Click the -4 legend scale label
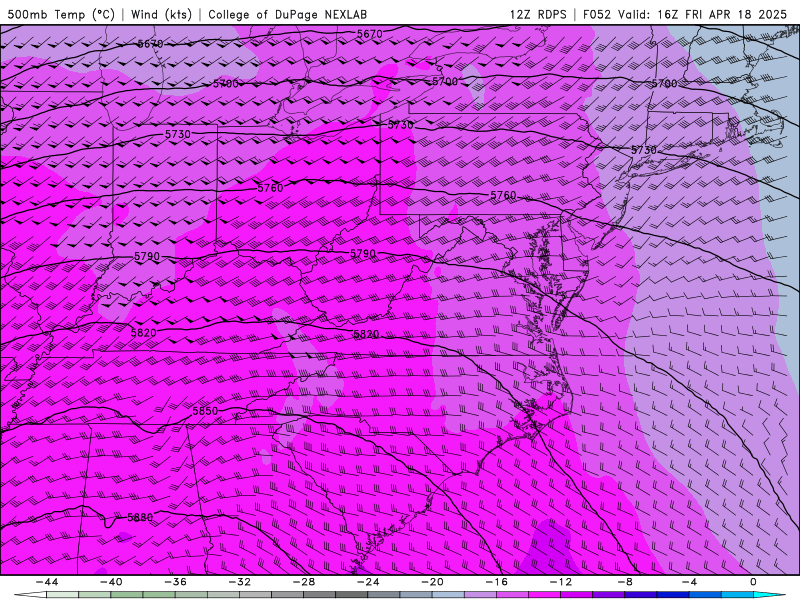 click(689, 582)
